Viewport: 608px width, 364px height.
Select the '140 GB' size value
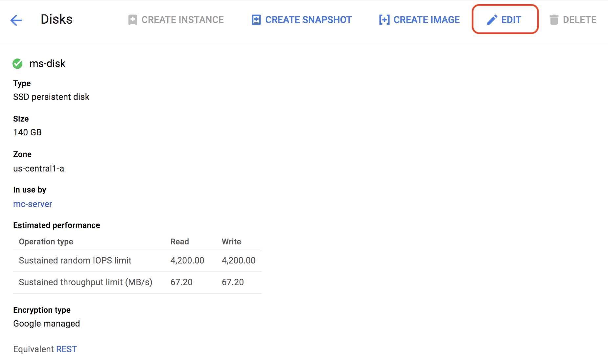click(27, 132)
